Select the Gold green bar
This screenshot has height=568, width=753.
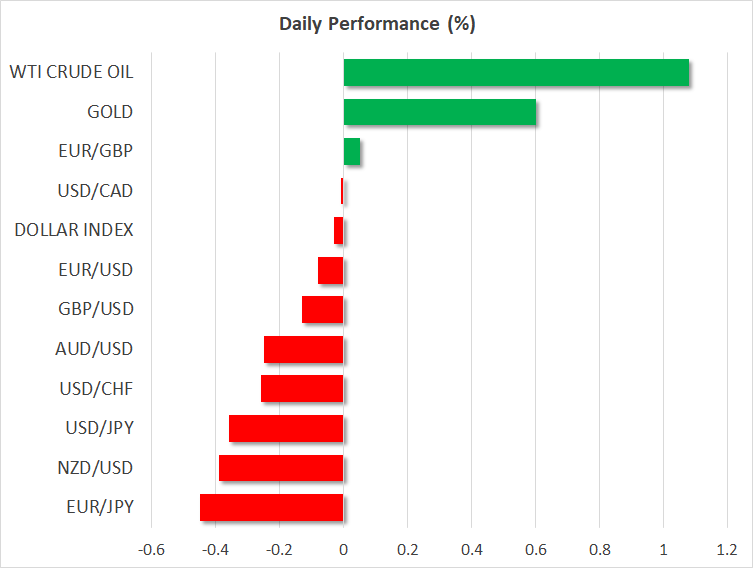pyautogui.click(x=439, y=112)
